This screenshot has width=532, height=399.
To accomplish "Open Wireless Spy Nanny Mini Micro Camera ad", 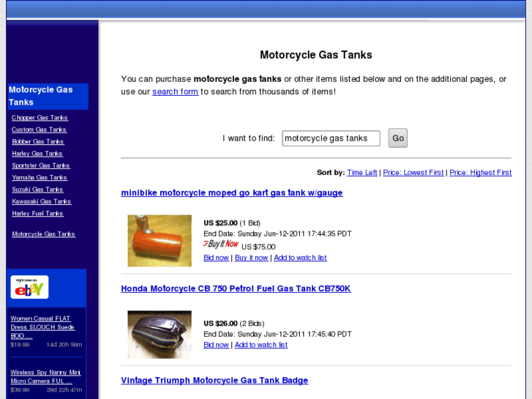I will coord(45,376).
